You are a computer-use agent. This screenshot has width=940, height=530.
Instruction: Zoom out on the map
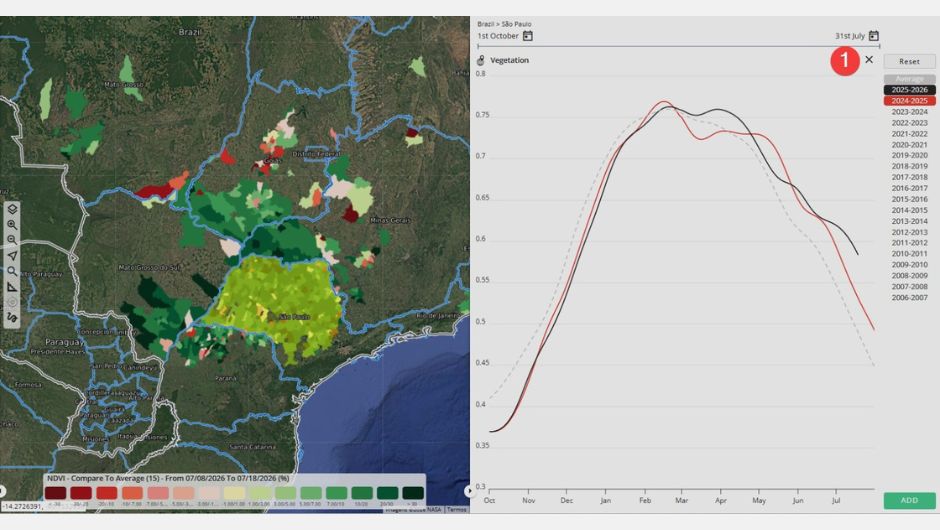[12, 240]
